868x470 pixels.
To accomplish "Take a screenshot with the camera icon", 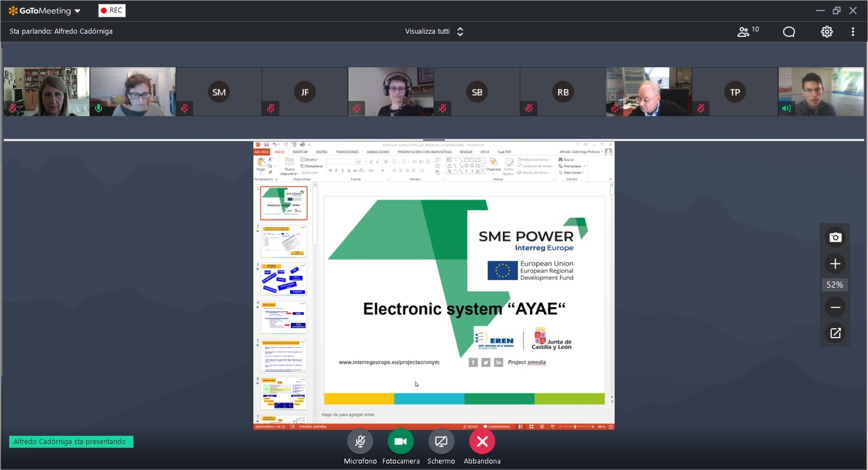I will point(835,237).
